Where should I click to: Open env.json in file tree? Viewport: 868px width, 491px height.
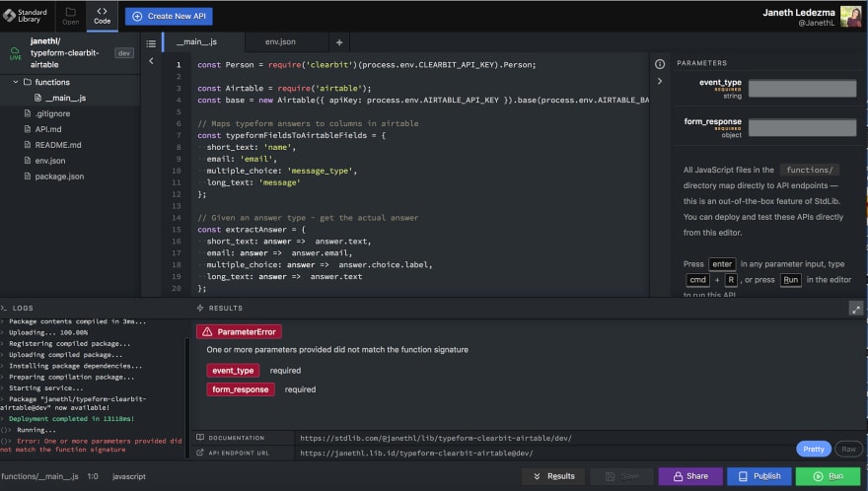(50, 161)
